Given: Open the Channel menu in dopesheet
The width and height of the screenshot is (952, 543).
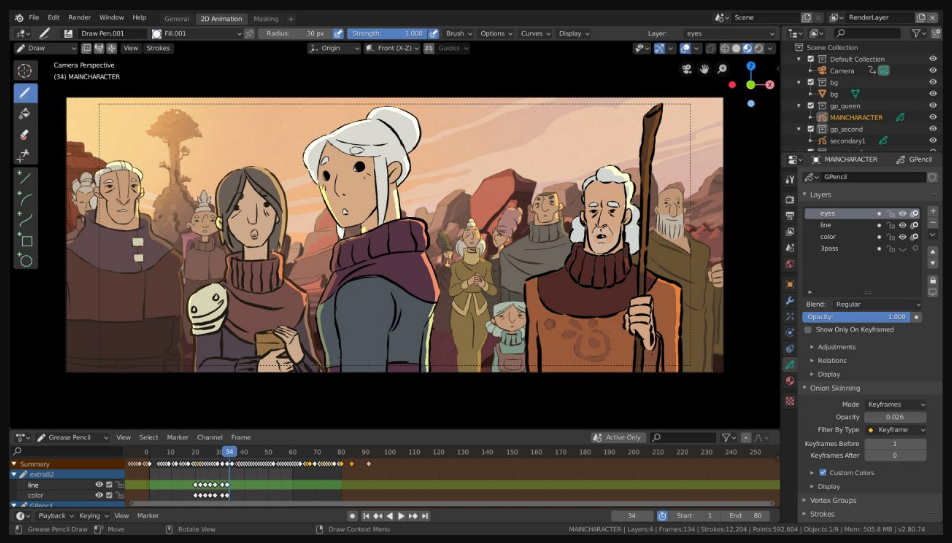Looking at the screenshot, I should pos(209,437).
